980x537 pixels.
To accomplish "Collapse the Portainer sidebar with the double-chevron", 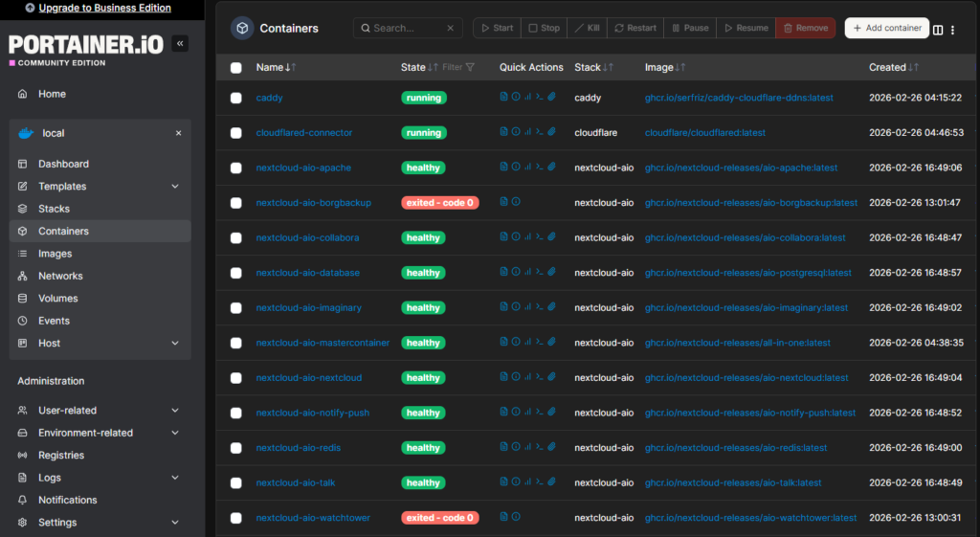I will 180,44.
